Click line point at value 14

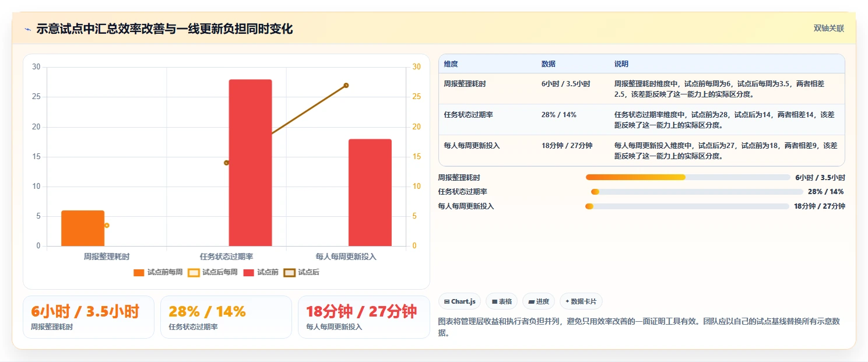(226, 163)
